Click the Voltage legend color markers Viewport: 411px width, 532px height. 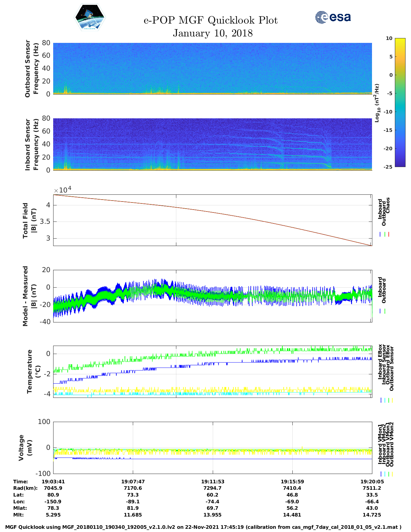[x=387, y=474]
